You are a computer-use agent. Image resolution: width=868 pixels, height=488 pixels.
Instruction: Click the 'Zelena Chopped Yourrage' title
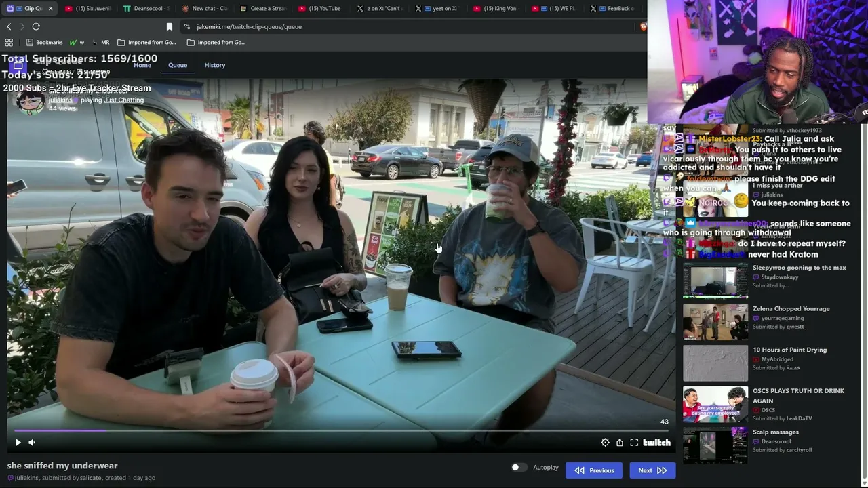tap(791, 309)
